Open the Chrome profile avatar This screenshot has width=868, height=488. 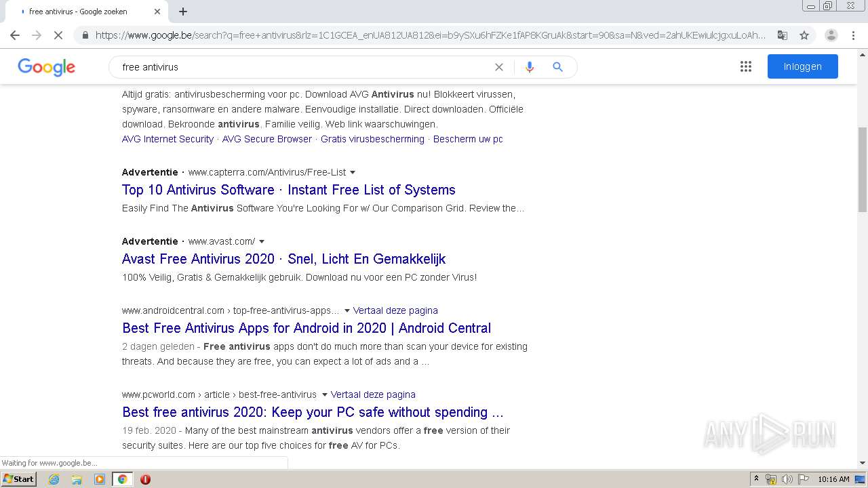coord(831,35)
